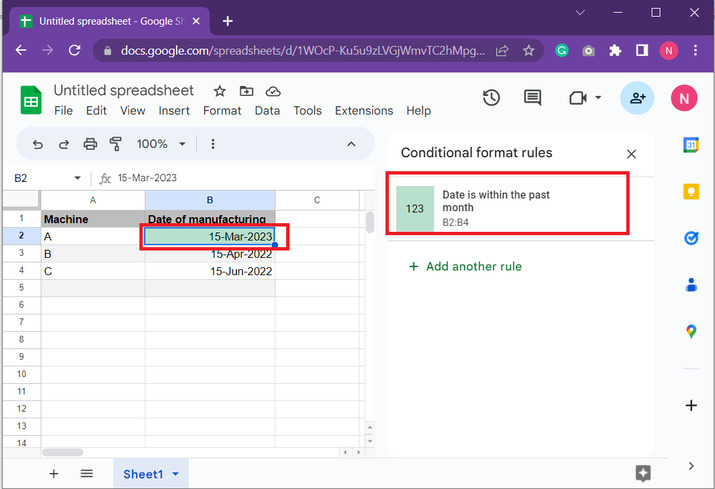Select column B header

tap(210, 200)
